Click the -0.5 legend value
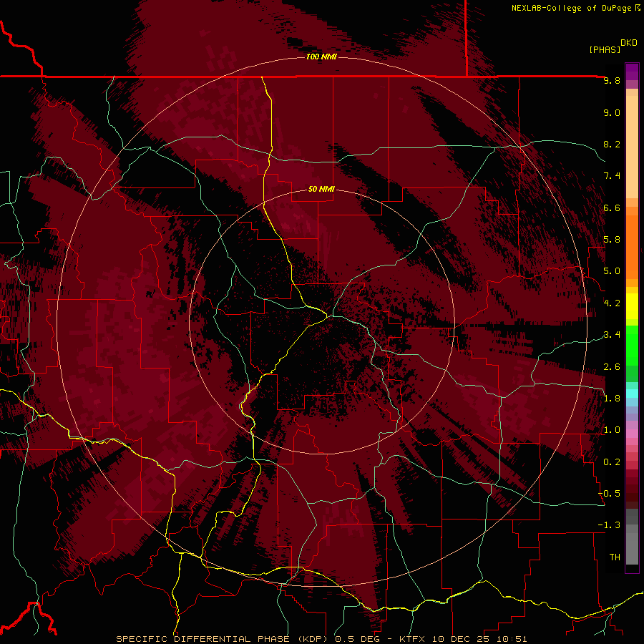The image size is (644, 644). 609,494
